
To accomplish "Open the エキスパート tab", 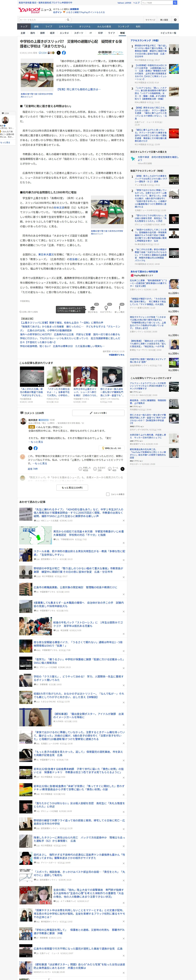I will click(65, 27).
